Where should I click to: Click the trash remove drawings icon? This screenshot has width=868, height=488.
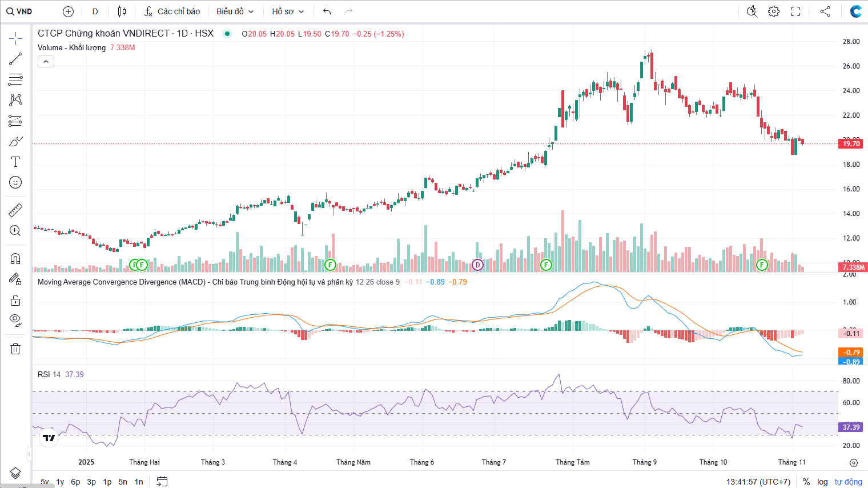tap(15, 349)
